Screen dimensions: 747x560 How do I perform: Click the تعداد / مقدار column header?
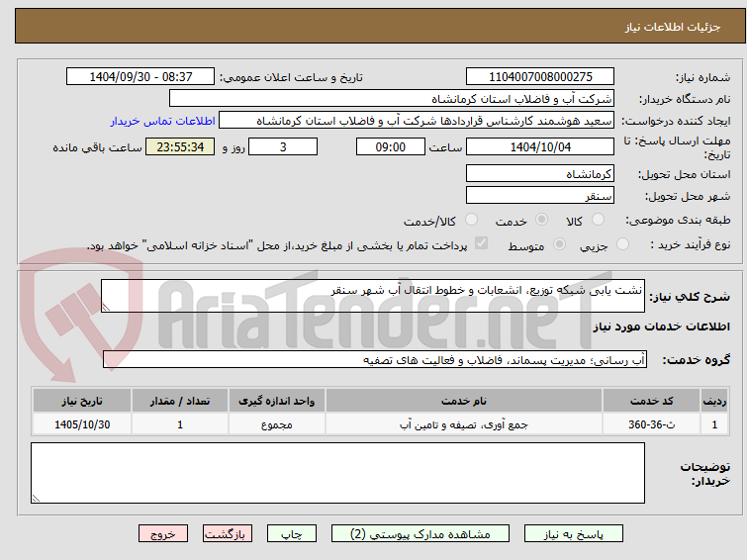pos(180,401)
